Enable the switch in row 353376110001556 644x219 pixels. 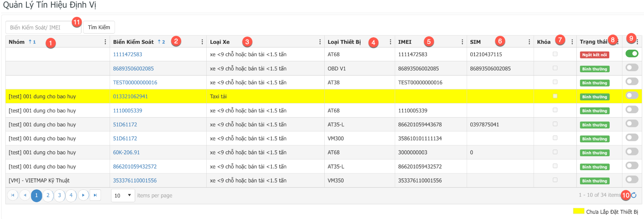pyautogui.click(x=632, y=179)
